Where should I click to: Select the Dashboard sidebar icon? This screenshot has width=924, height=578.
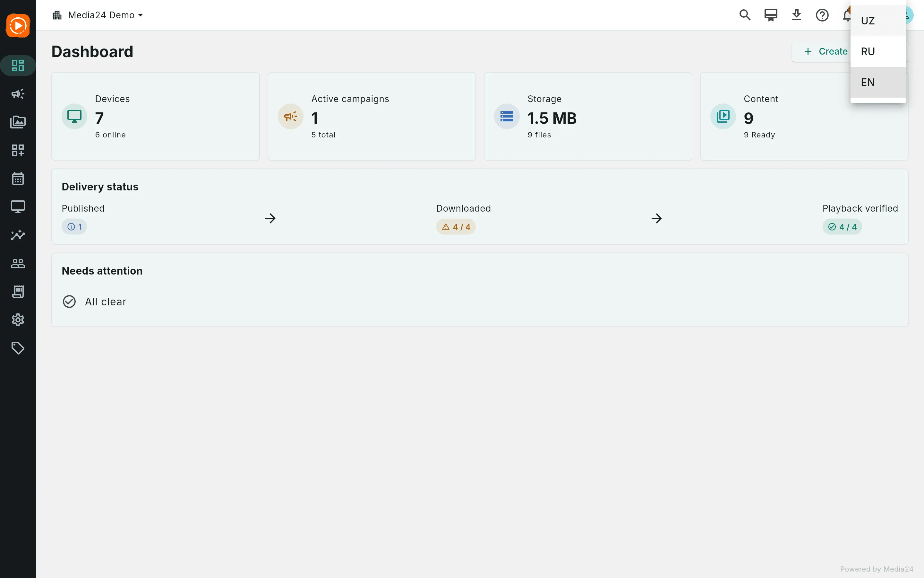click(x=18, y=66)
